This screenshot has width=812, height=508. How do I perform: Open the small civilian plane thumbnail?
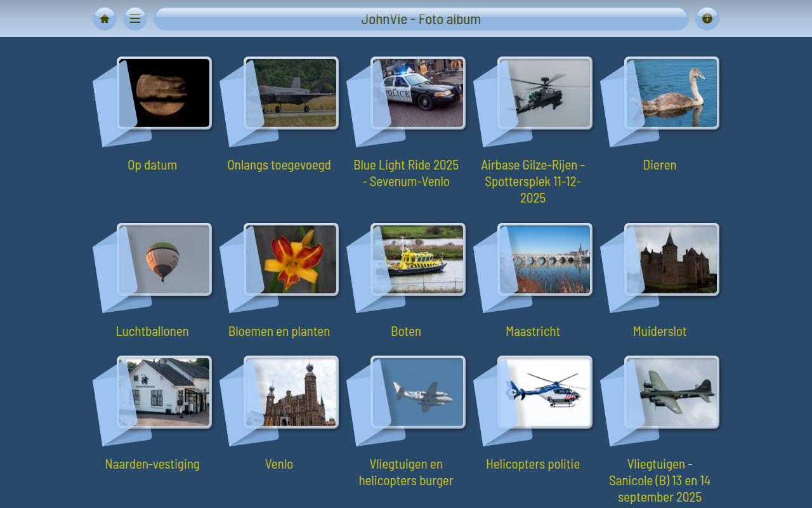pyautogui.click(x=418, y=392)
